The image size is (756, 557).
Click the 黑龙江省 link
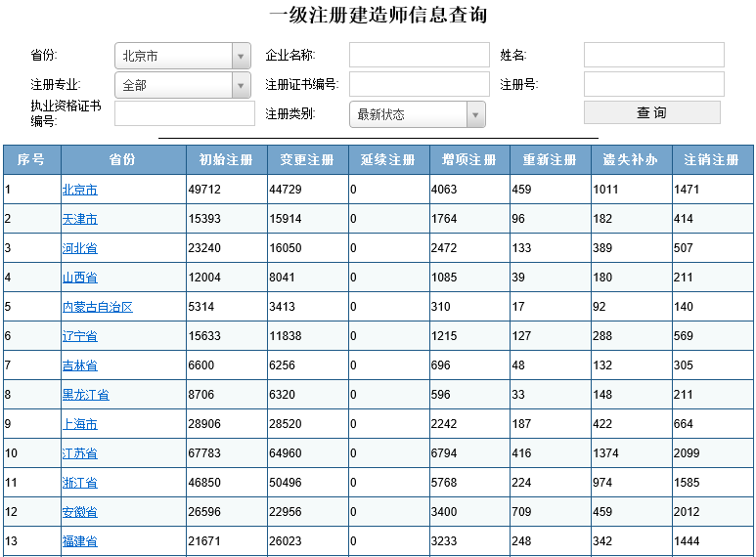pyautogui.click(x=85, y=395)
